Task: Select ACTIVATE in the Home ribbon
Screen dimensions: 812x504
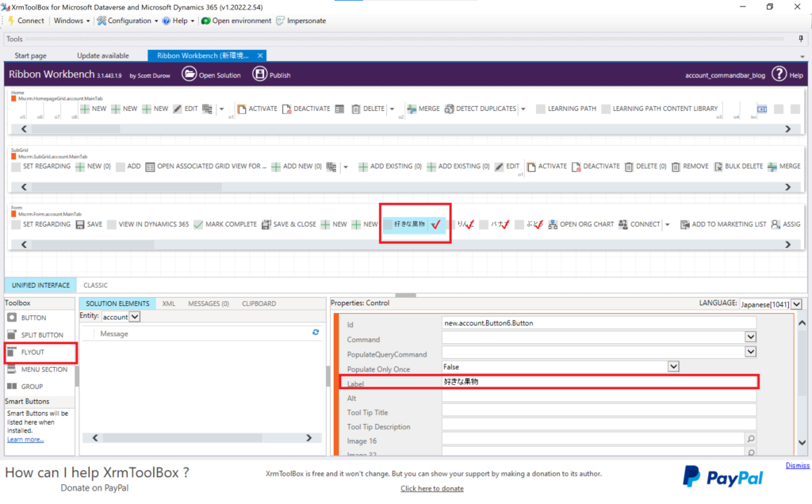Action: [258, 109]
